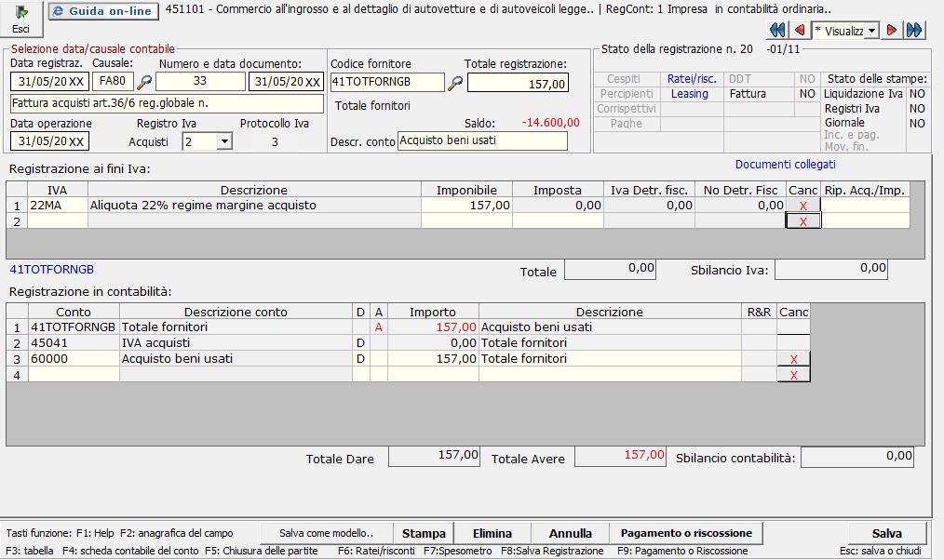Search Codice fornitore with the magnifier icon
Screen dimensions: 944x560
tap(455, 84)
